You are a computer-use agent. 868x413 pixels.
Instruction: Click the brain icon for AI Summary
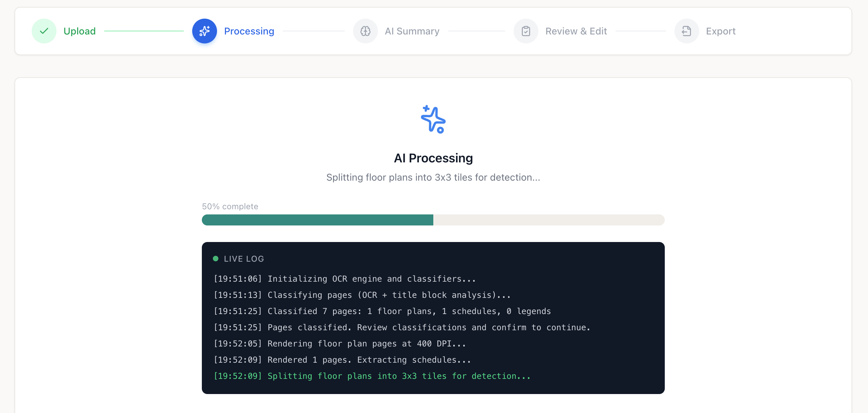pyautogui.click(x=365, y=31)
